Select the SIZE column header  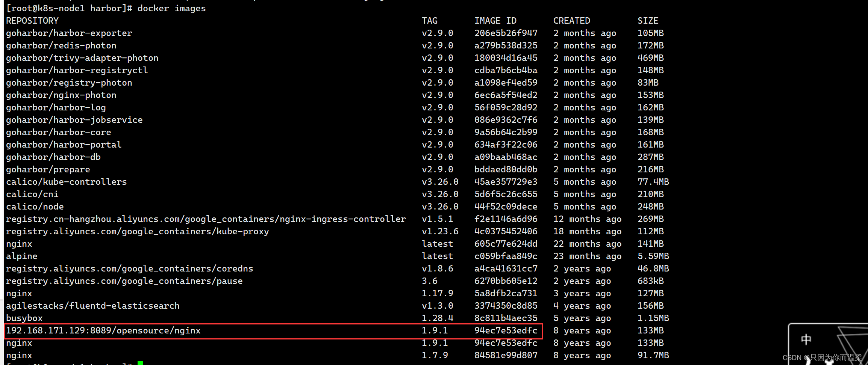pos(648,21)
